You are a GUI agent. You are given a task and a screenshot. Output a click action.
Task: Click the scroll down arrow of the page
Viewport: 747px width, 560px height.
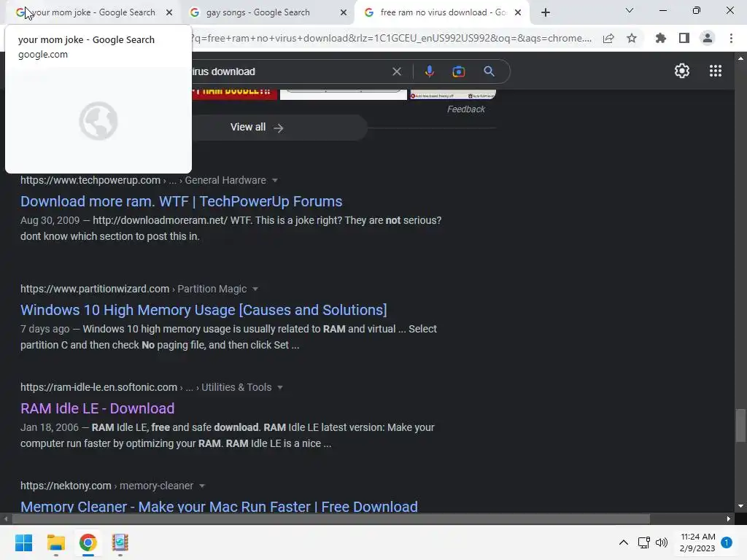click(740, 506)
